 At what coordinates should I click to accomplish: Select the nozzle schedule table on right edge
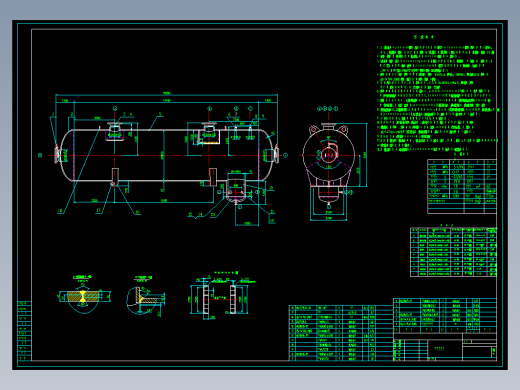tap(453, 252)
